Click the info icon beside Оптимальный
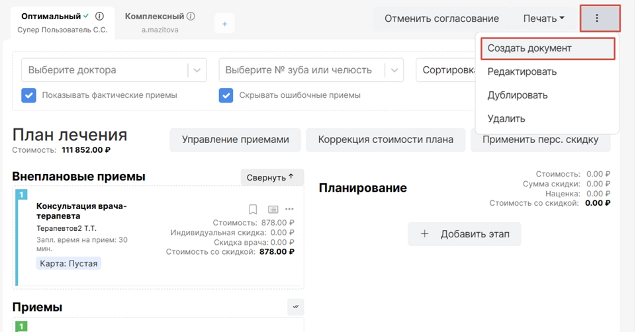Screen dimensions: 644x332 point(100,17)
